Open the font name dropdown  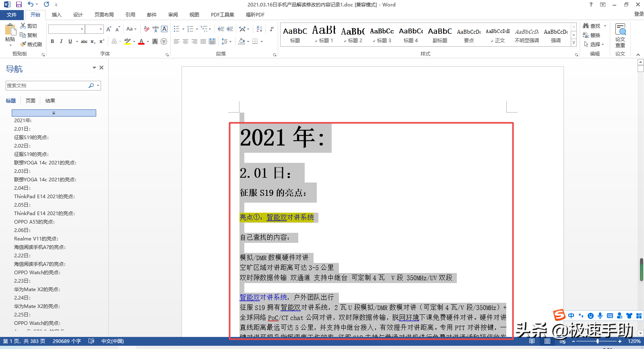pyautogui.click(x=82, y=29)
